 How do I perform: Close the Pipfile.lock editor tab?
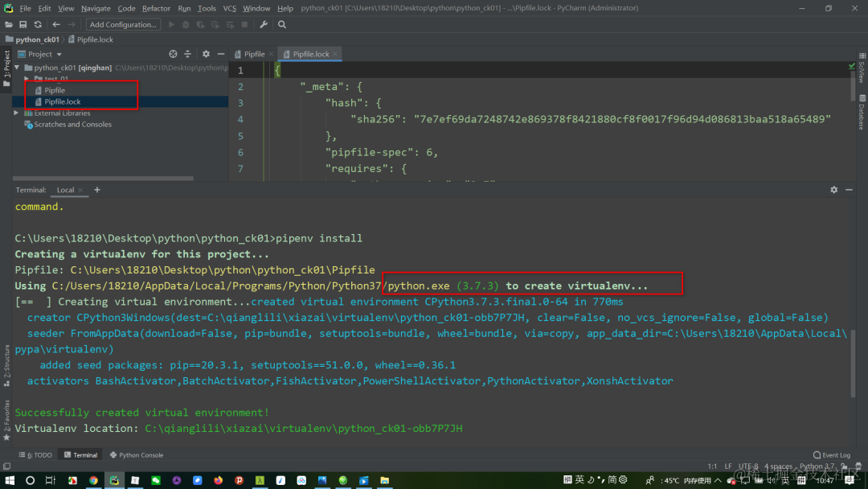[335, 54]
